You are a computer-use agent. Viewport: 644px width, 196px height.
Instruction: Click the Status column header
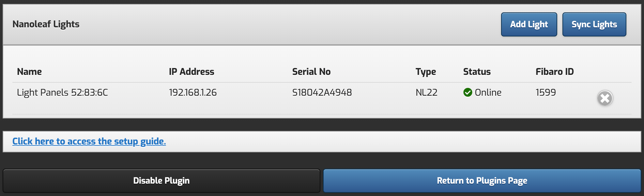click(477, 72)
